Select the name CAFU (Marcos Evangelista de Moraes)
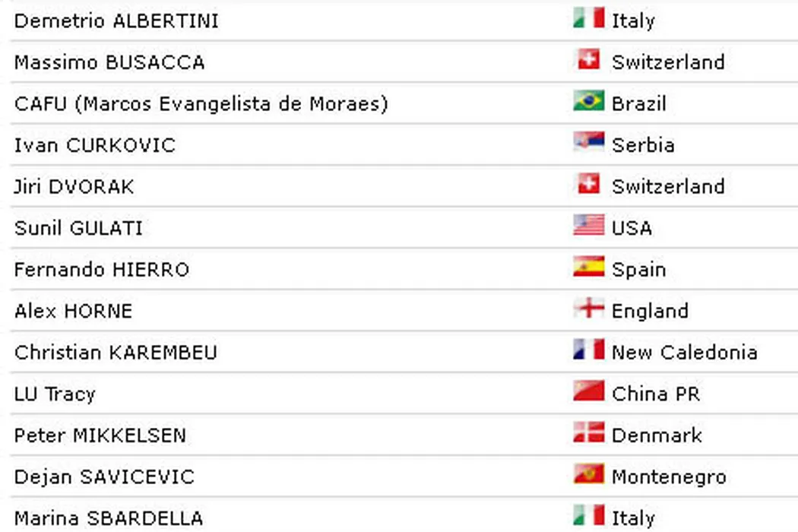 (201, 103)
